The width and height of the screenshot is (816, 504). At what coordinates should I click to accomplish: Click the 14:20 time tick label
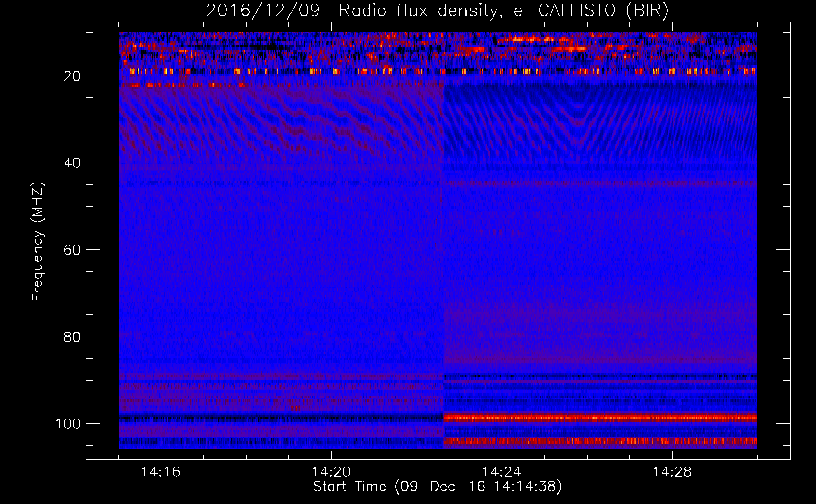[x=331, y=472]
